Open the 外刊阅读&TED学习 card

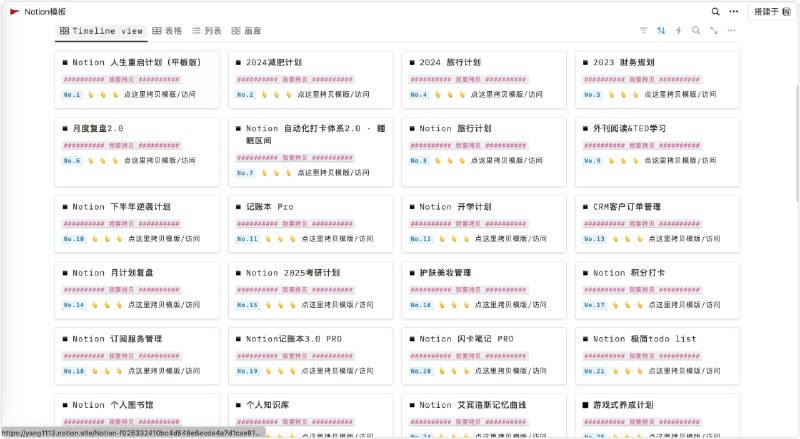point(657,152)
